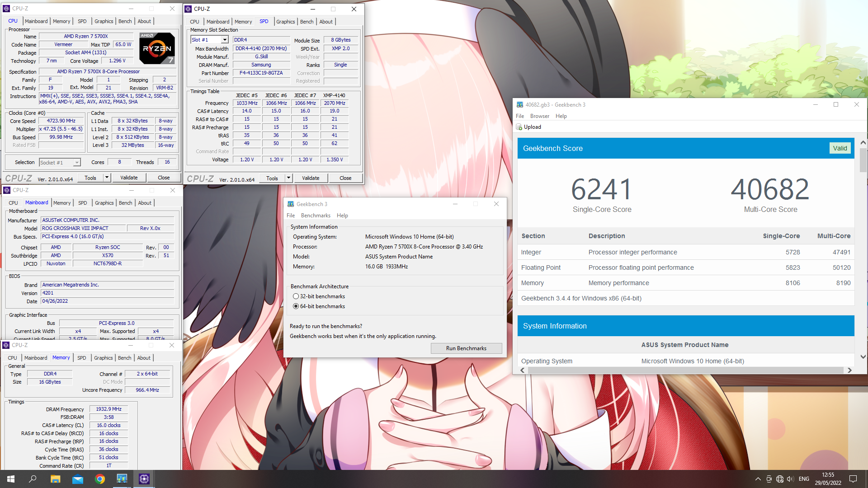Click Close button in CPU tab window

[x=164, y=178]
